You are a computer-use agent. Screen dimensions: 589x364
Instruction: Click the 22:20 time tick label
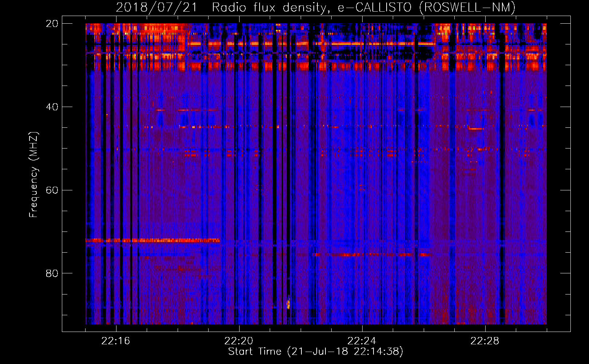coord(239,341)
